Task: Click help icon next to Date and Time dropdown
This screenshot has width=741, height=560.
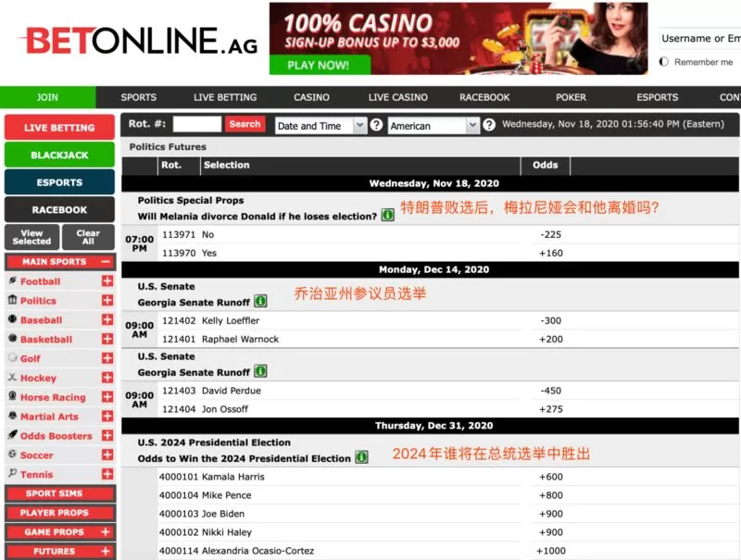Action: pyautogui.click(x=376, y=125)
